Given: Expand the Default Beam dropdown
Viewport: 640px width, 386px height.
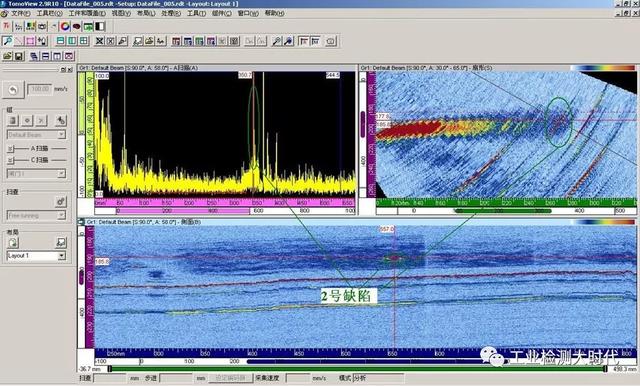Looking at the screenshot, I should click(x=62, y=135).
